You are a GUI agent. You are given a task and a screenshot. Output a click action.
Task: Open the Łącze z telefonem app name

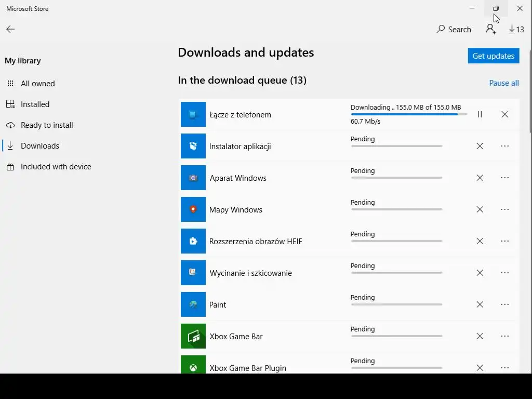click(x=240, y=115)
